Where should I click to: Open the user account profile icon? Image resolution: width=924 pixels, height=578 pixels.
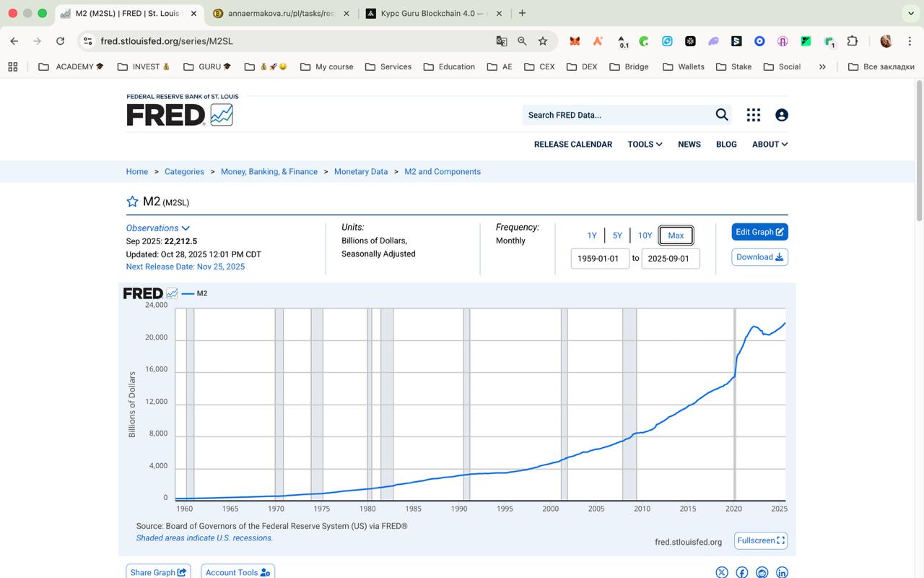[781, 115]
